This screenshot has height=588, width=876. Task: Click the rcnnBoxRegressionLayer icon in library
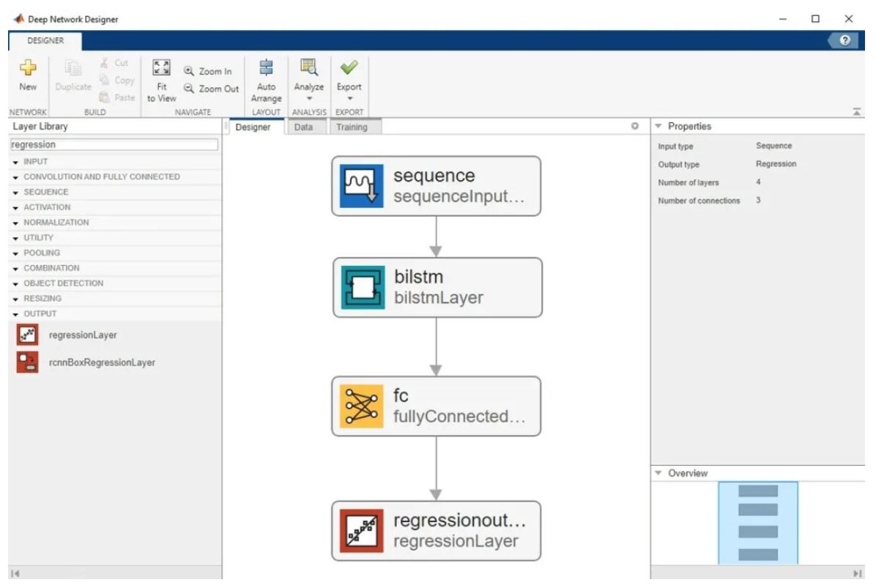click(27, 362)
